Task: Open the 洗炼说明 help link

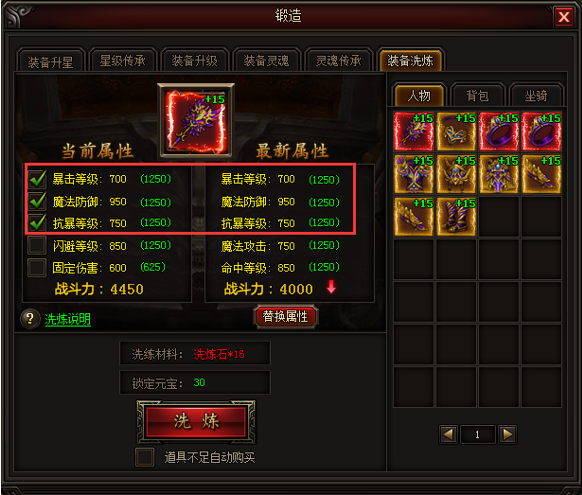Action: point(68,319)
